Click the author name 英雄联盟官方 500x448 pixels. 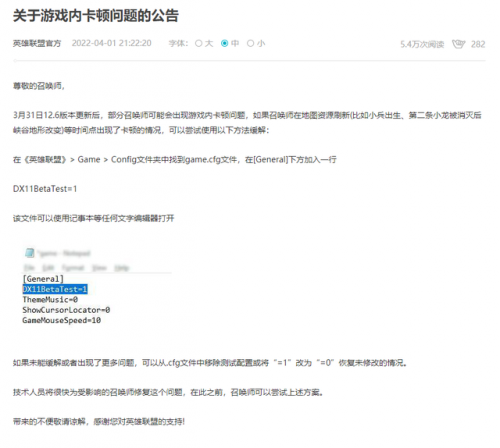pos(37,43)
